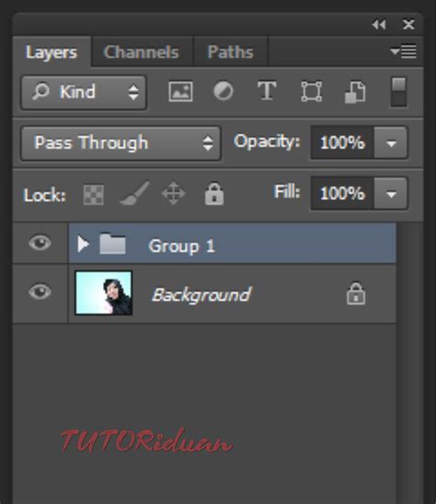Lock image pixels brush icon
Screen dimensions: 436x504
pyautogui.click(x=134, y=193)
